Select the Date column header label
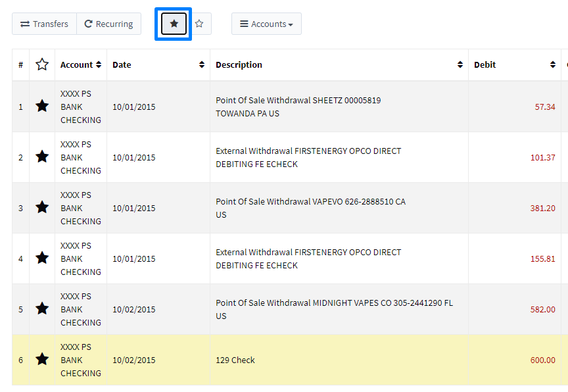The width and height of the screenshot is (568, 392). click(x=122, y=65)
